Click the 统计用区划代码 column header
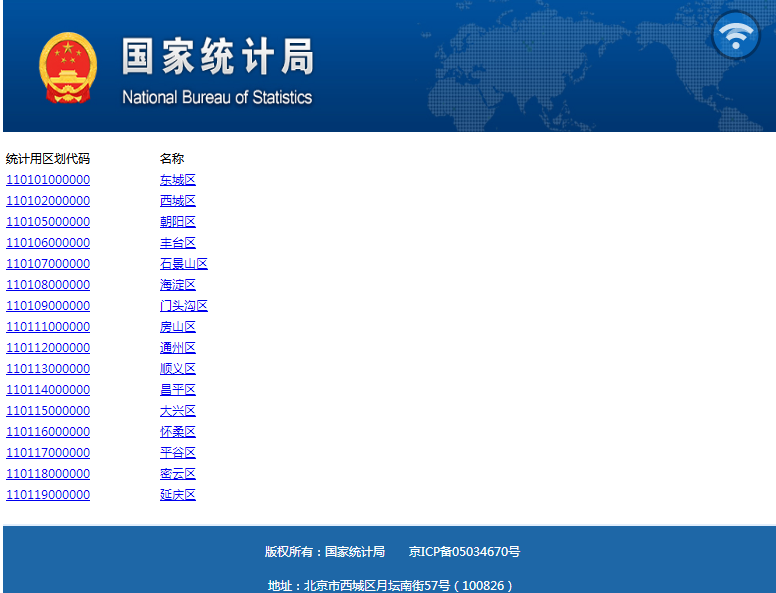Image resolution: width=776 pixels, height=593 pixels. click(x=48, y=159)
